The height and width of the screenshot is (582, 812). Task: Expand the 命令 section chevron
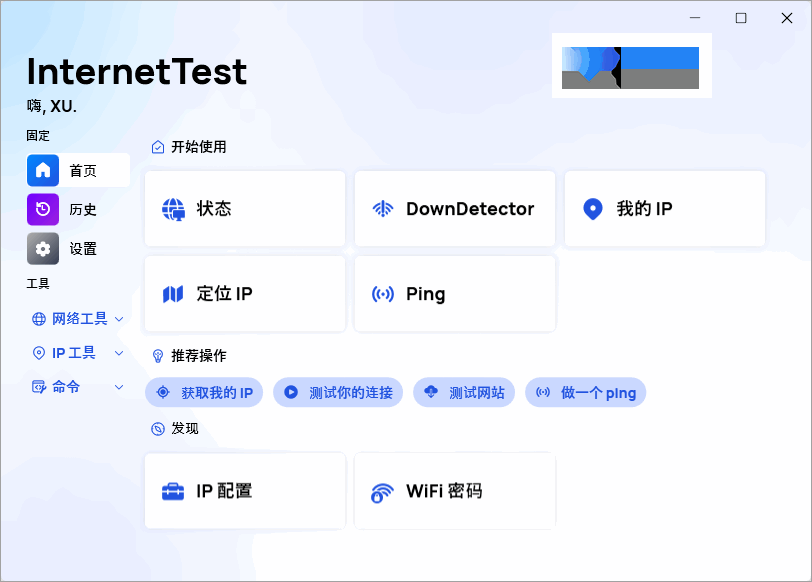click(119, 387)
